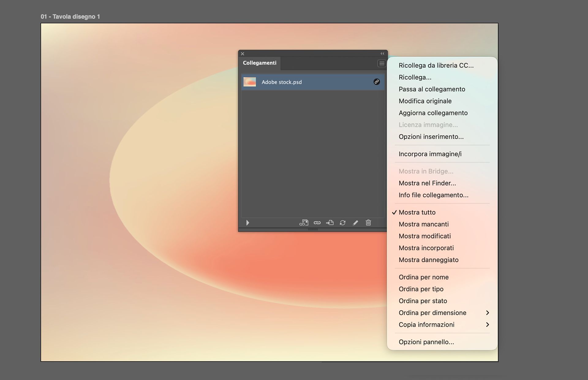Choose Opzioni inserimento...
This screenshot has height=380, width=588.
click(442, 137)
